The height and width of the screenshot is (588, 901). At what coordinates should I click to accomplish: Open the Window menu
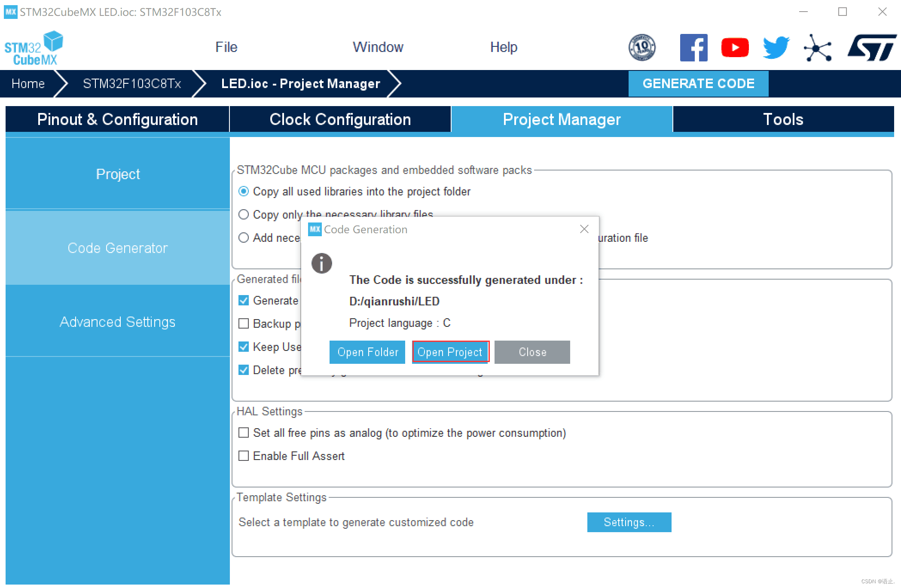(x=378, y=47)
